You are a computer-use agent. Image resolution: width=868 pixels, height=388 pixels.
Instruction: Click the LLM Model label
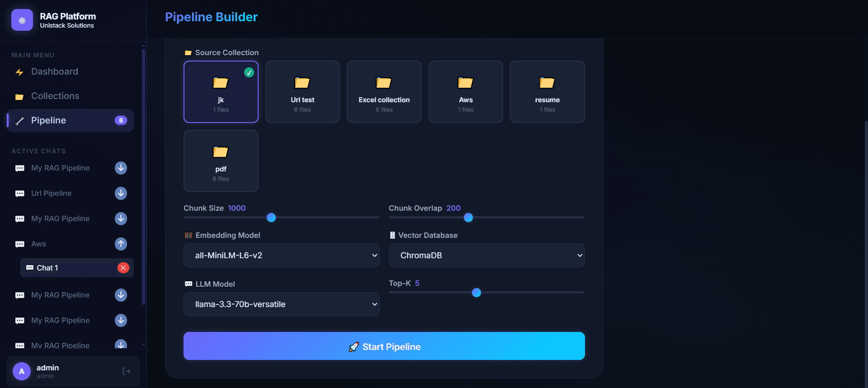pos(215,284)
